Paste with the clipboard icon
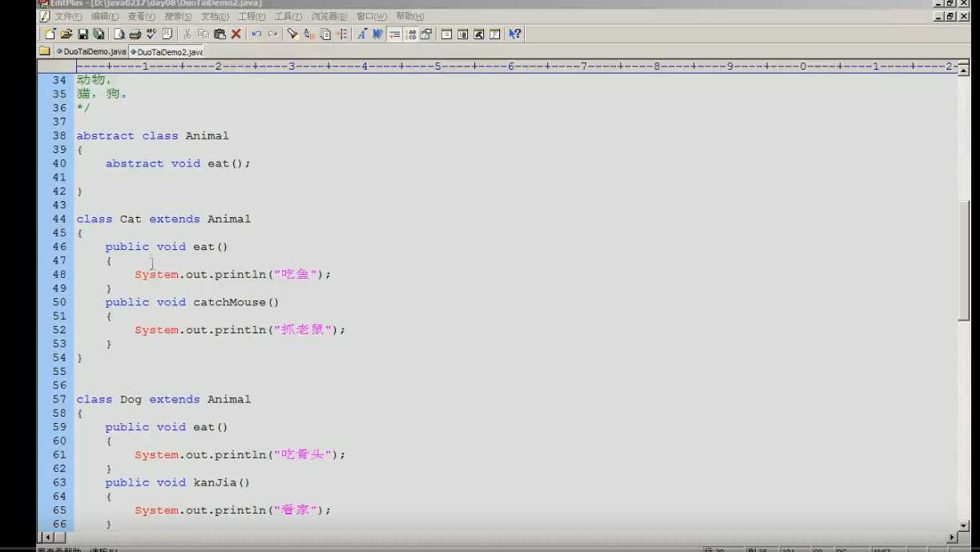The height and width of the screenshot is (552, 980). pos(220,34)
